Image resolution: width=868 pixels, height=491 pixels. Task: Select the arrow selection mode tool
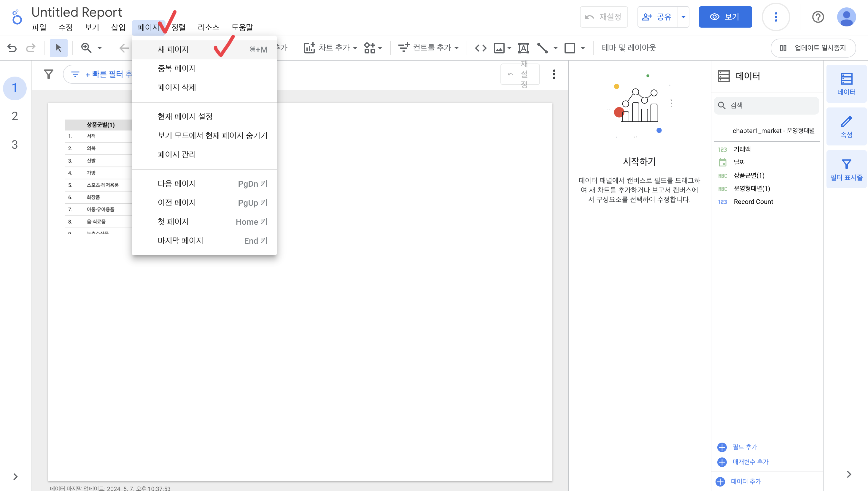pos(59,48)
